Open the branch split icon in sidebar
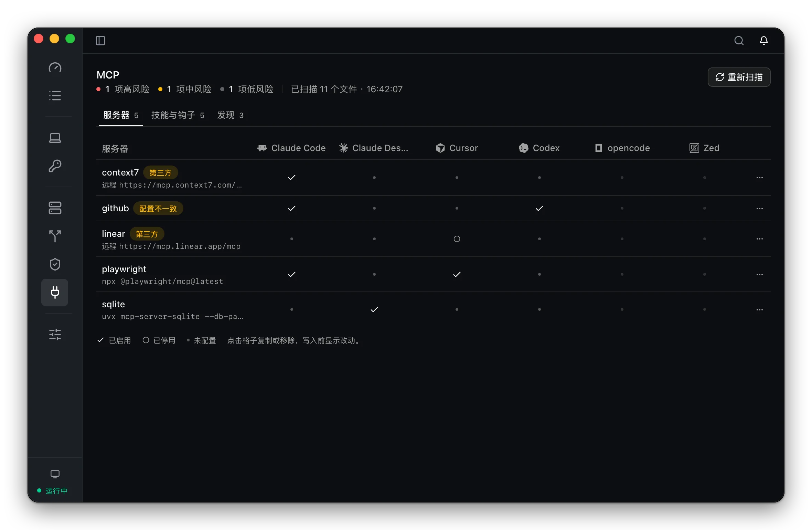 point(55,236)
